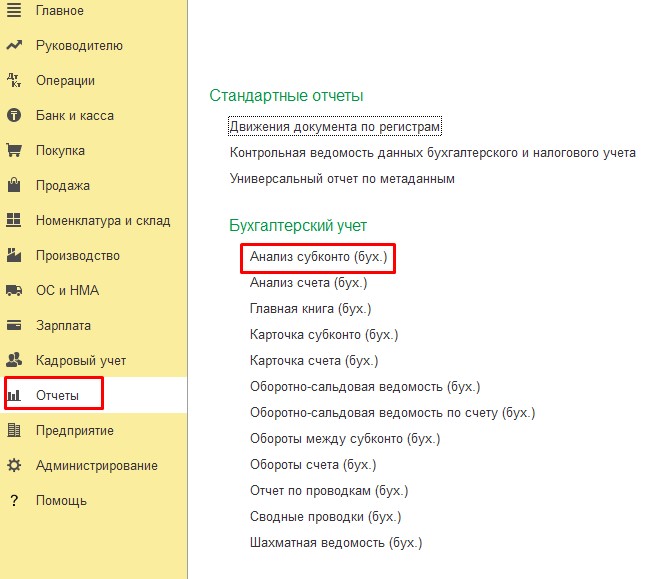The height and width of the screenshot is (579, 668).
Task: Open Универсальный отчет по метаданным
Action: click(342, 179)
